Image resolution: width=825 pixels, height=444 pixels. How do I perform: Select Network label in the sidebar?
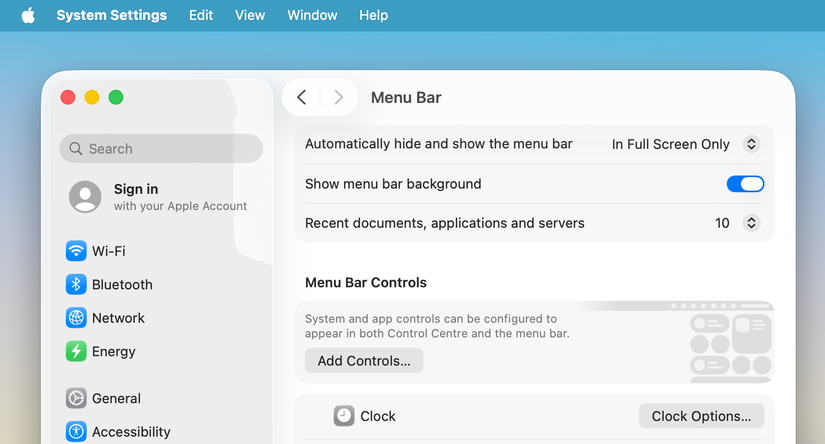coord(118,318)
